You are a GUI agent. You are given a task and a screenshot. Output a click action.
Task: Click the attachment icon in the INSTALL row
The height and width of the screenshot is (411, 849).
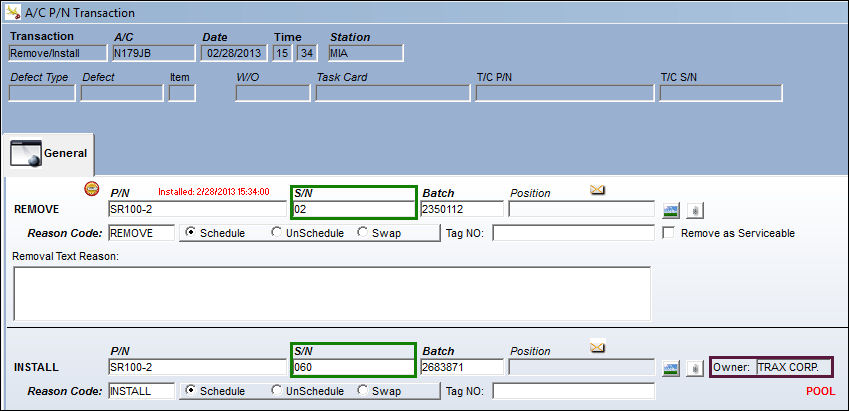point(695,369)
